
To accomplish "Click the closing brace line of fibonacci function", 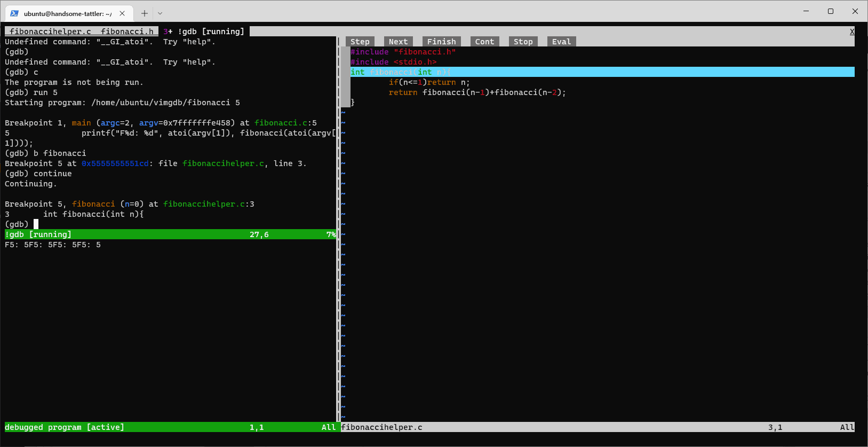I will (x=353, y=103).
